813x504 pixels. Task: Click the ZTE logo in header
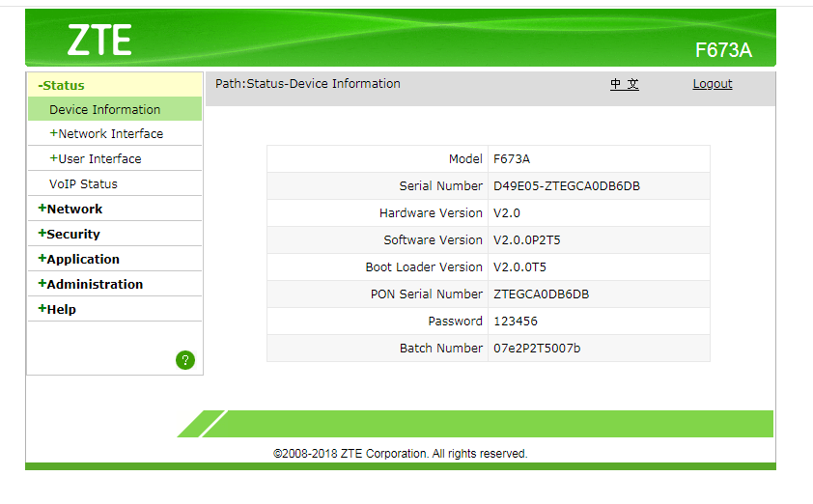(99, 40)
